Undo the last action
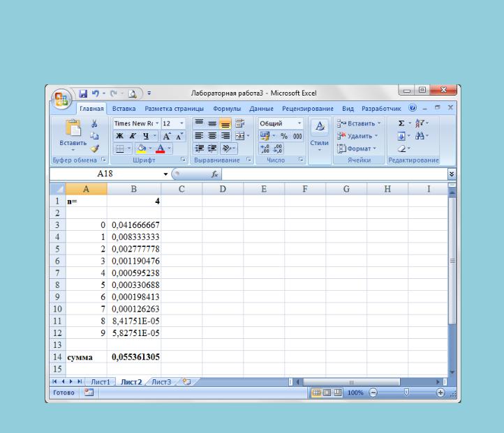The width and height of the screenshot is (504, 433). 96,93
